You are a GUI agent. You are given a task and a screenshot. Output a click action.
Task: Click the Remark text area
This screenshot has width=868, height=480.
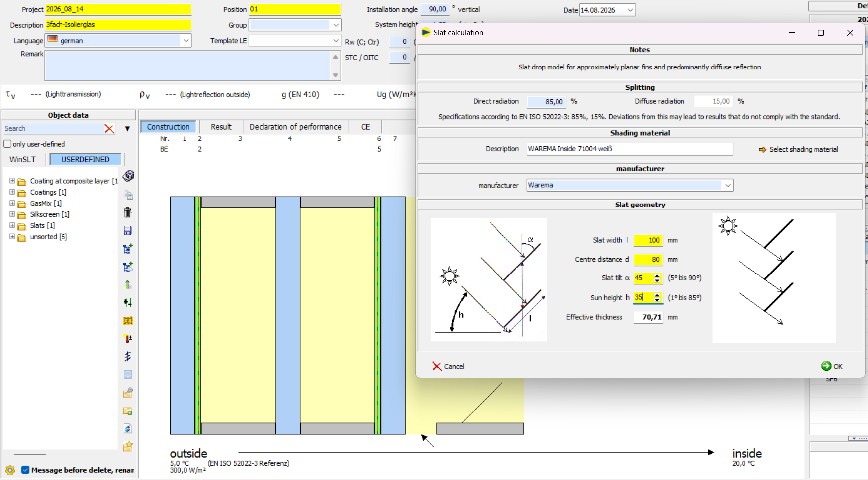(187, 65)
